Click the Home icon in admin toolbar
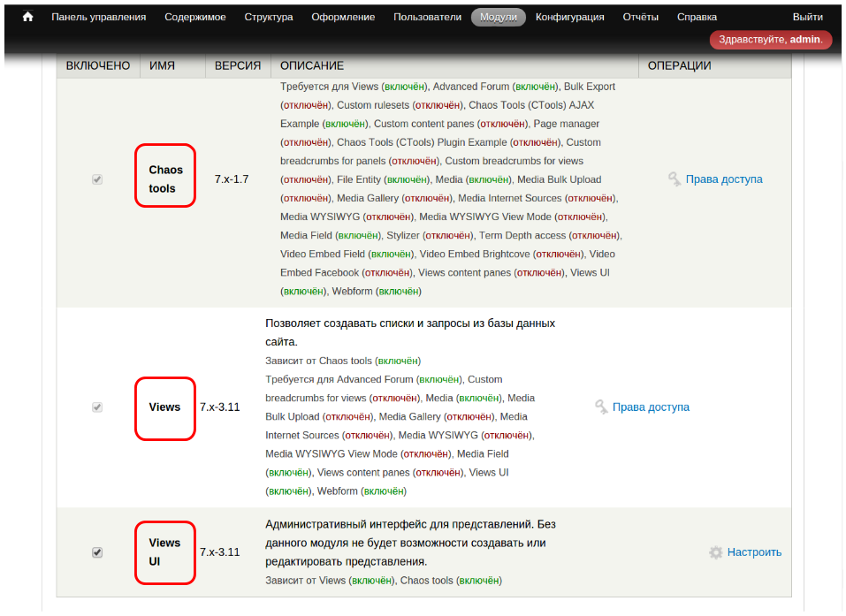This screenshot has height=616, width=846. (x=28, y=17)
